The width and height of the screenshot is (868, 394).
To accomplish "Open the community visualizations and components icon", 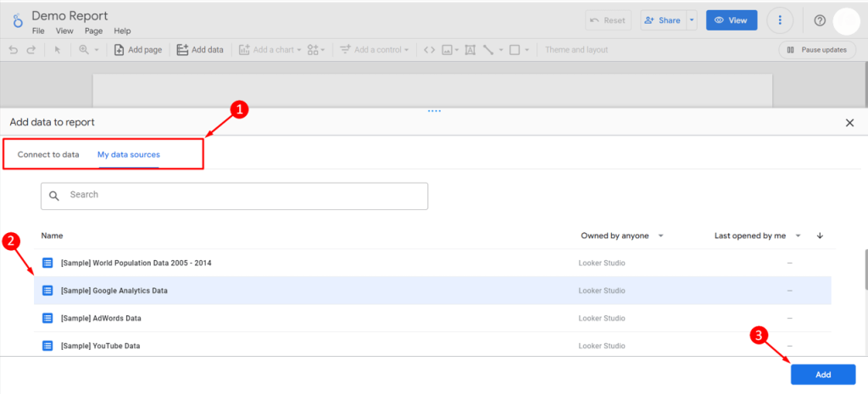I will (316, 50).
